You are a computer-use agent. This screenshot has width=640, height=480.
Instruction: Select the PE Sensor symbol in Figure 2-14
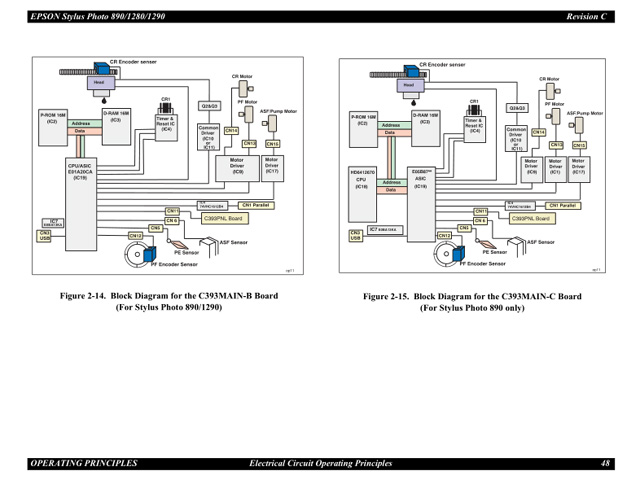click(177, 243)
